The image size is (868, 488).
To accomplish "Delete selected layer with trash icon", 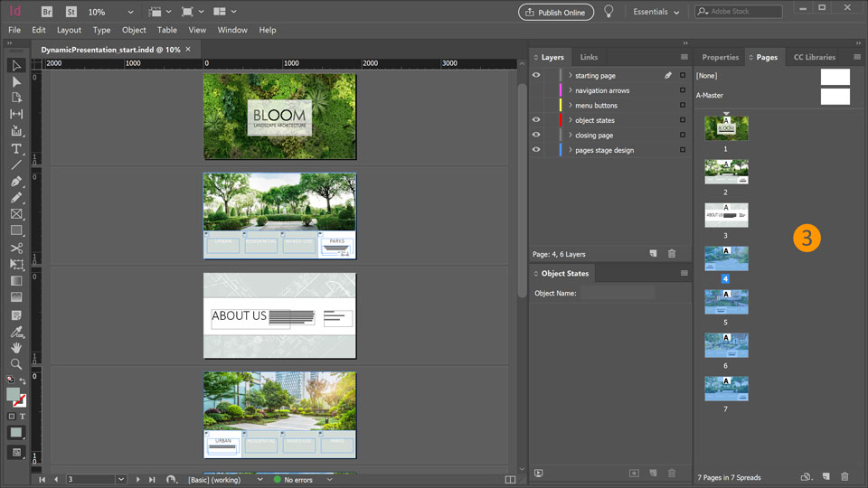I will click(x=671, y=254).
